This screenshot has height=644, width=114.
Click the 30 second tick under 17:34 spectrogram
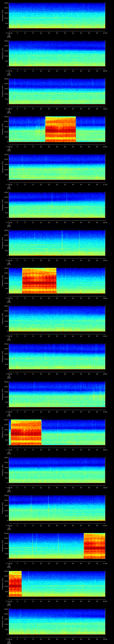point(57,336)
